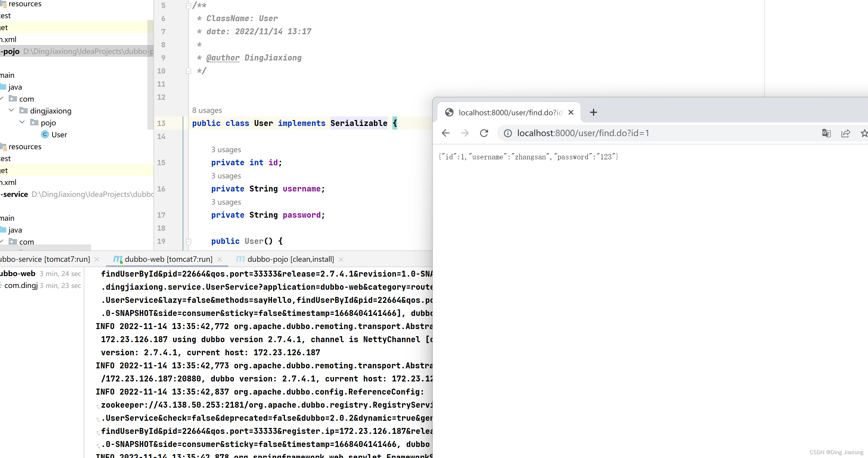Click soft-wrap marker beside zookeeper log line
868x458 pixels.
[x=98, y=406]
